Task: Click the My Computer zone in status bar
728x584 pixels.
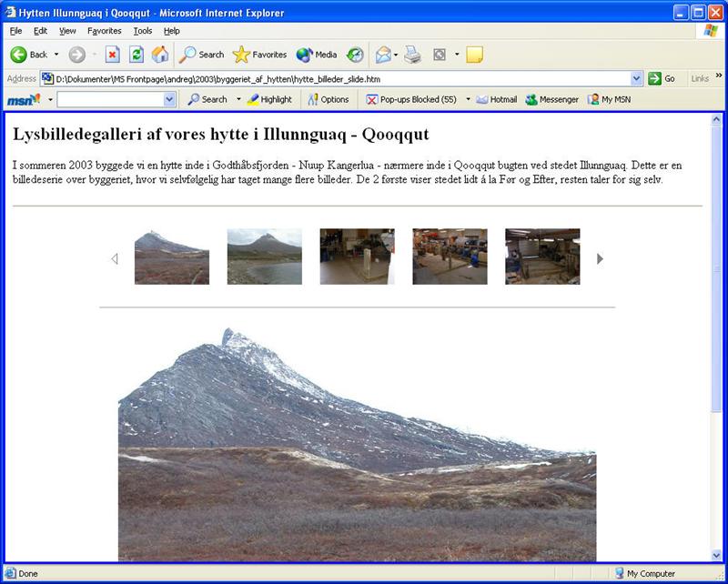Action: click(645, 574)
